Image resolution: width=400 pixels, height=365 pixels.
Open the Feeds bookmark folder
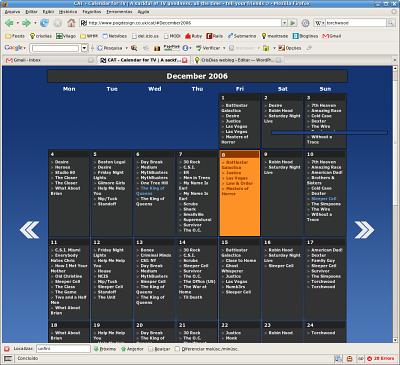pos(15,36)
